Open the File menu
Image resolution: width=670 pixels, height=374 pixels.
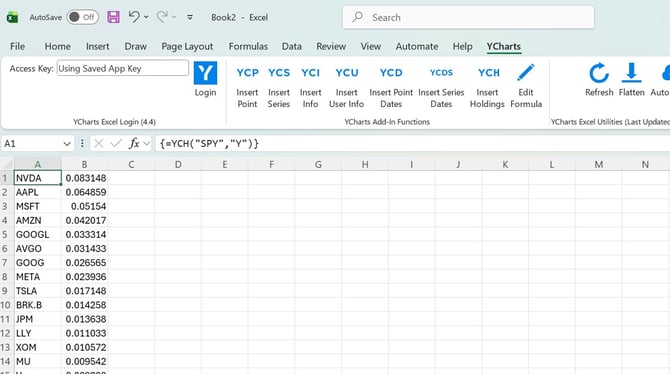point(18,46)
